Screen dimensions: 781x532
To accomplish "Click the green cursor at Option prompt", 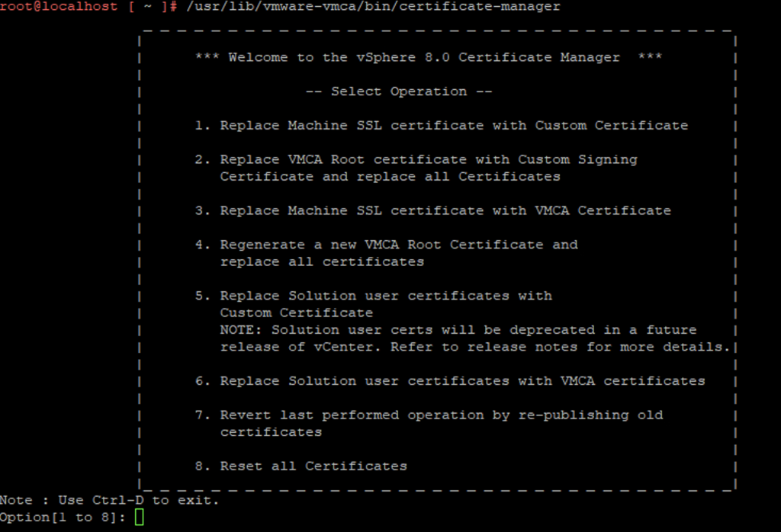I will pyautogui.click(x=139, y=517).
